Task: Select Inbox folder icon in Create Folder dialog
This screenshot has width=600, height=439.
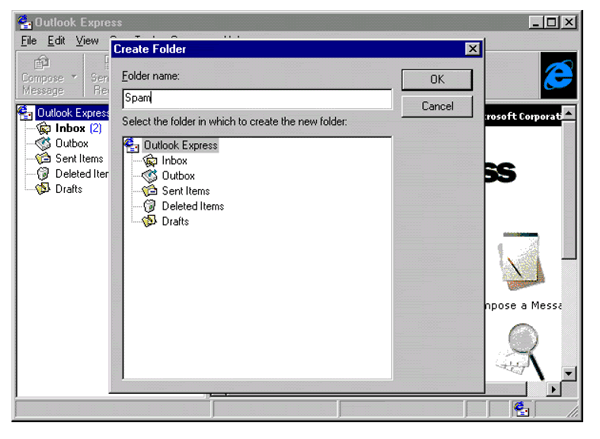Action: tap(150, 160)
